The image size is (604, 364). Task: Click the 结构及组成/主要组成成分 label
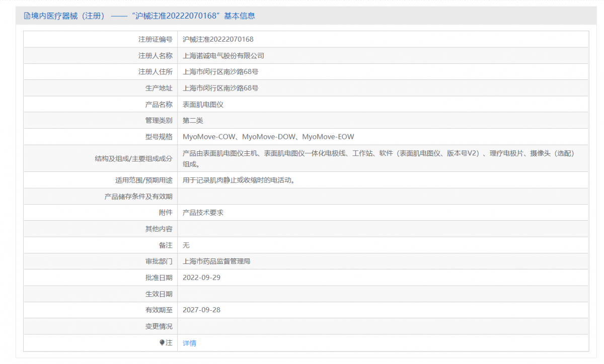133,158
